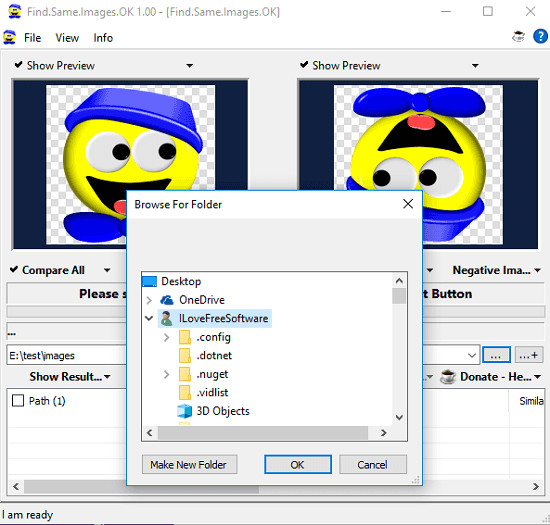The width and height of the screenshot is (550, 525).
Task: Click the right preview smiley image
Action: [x=418, y=164]
